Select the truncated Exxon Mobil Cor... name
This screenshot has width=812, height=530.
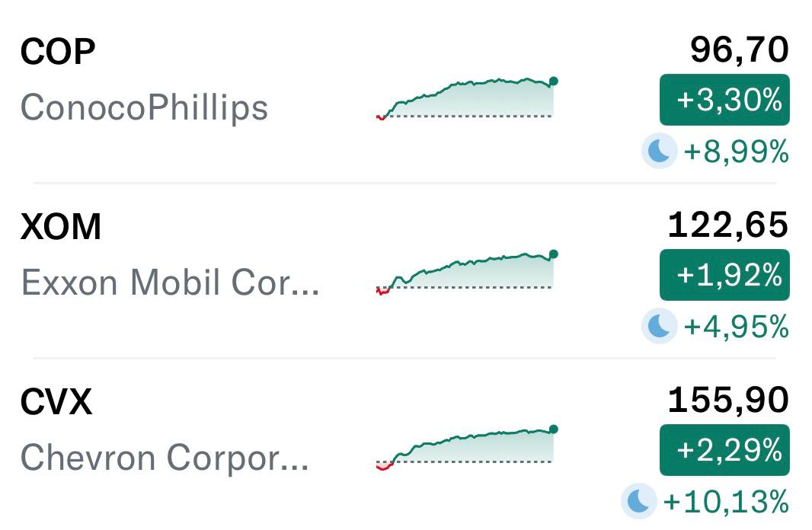(x=170, y=283)
